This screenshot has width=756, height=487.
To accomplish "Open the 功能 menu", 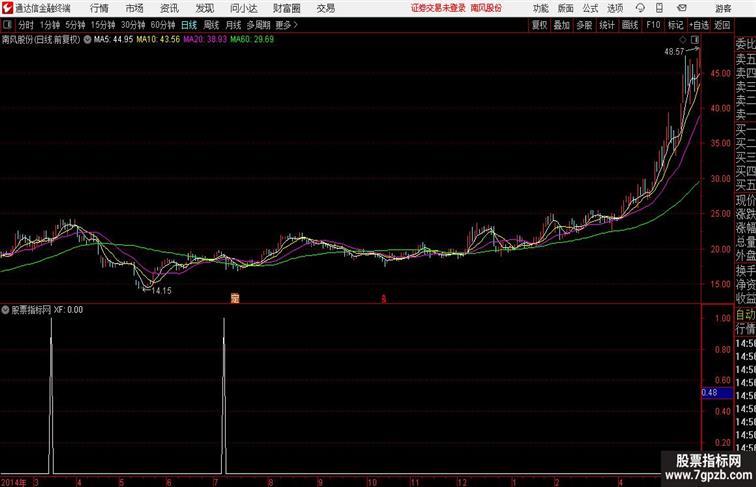I will coord(541,8).
